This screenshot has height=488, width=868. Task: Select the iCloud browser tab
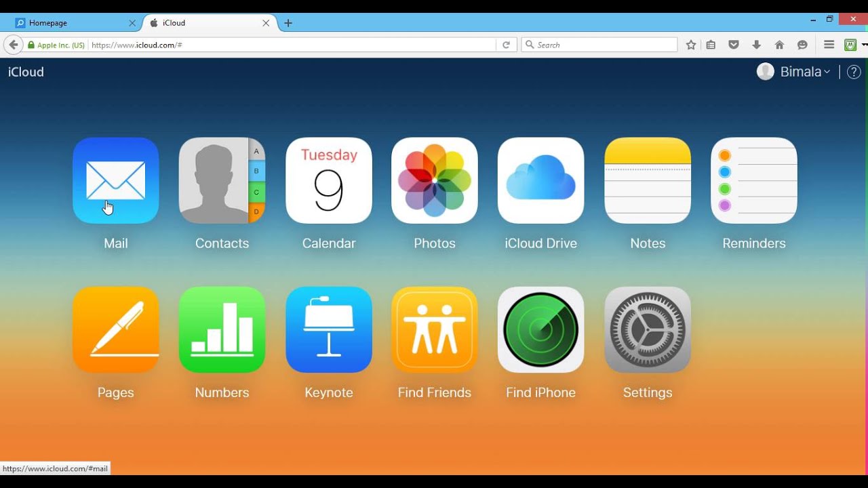[x=209, y=23]
